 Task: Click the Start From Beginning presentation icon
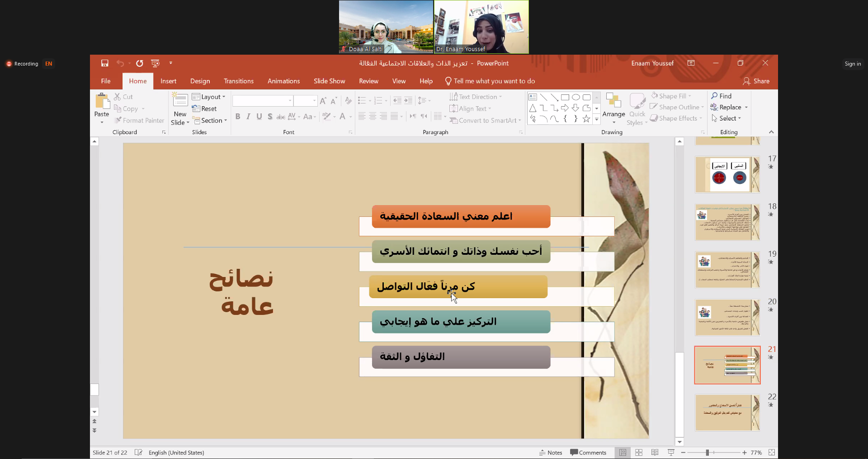tap(155, 63)
